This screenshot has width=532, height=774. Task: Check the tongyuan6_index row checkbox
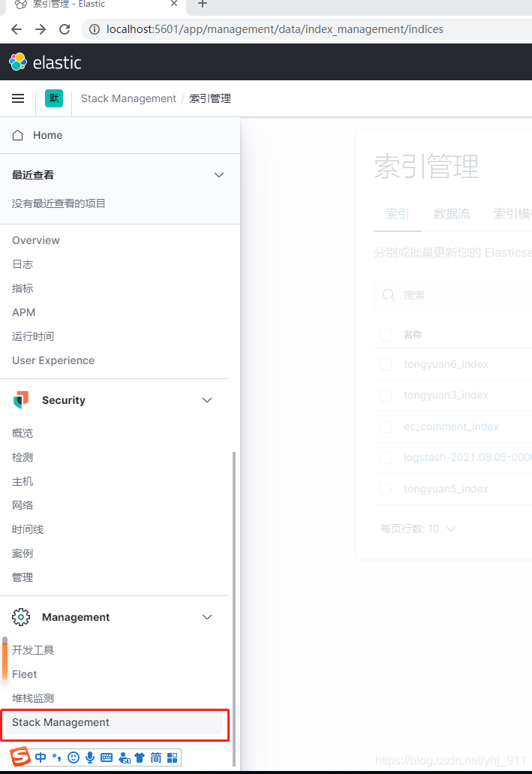pyautogui.click(x=386, y=364)
